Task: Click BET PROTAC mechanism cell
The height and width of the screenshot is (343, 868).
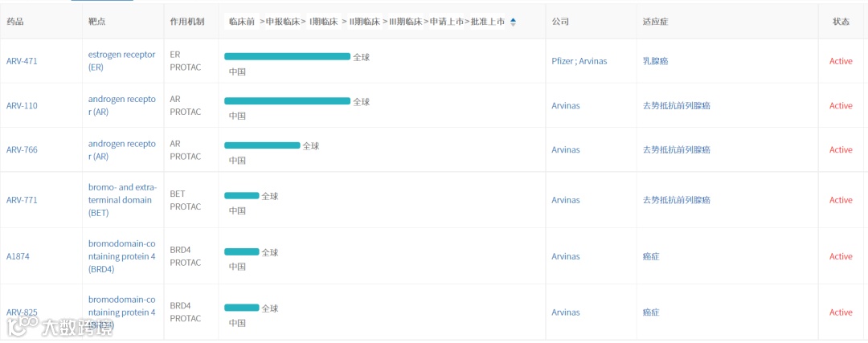Action: click(x=186, y=200)
